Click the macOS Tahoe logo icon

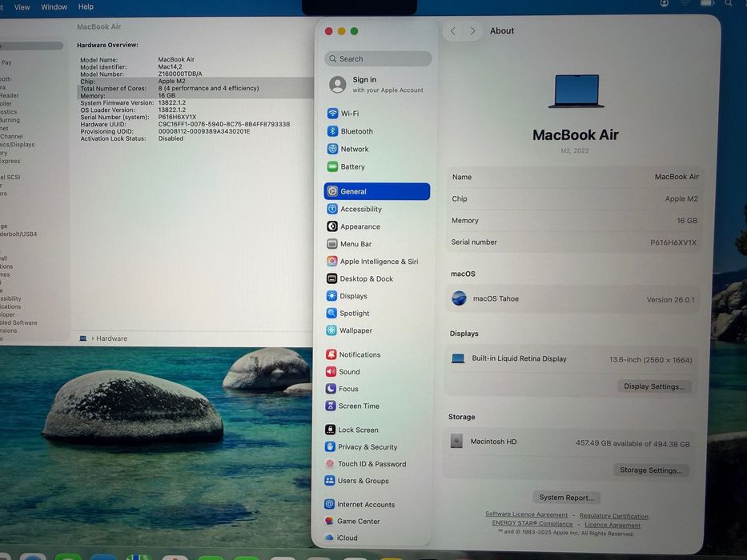459,298
